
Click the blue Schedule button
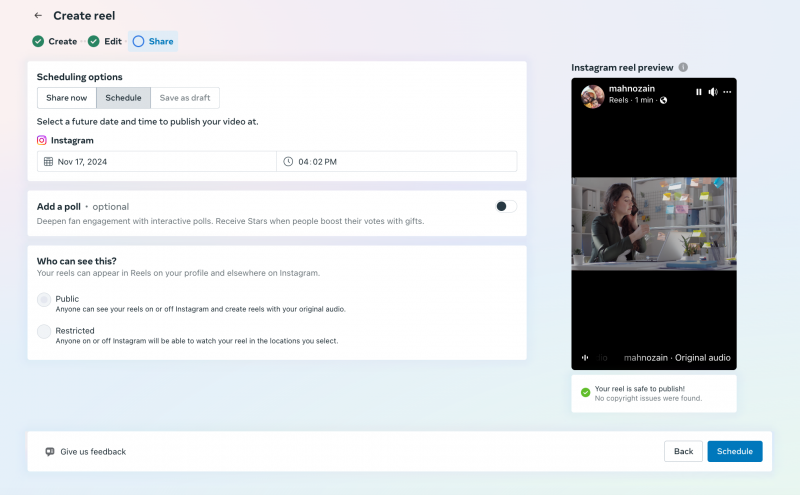tap(735, 451)
